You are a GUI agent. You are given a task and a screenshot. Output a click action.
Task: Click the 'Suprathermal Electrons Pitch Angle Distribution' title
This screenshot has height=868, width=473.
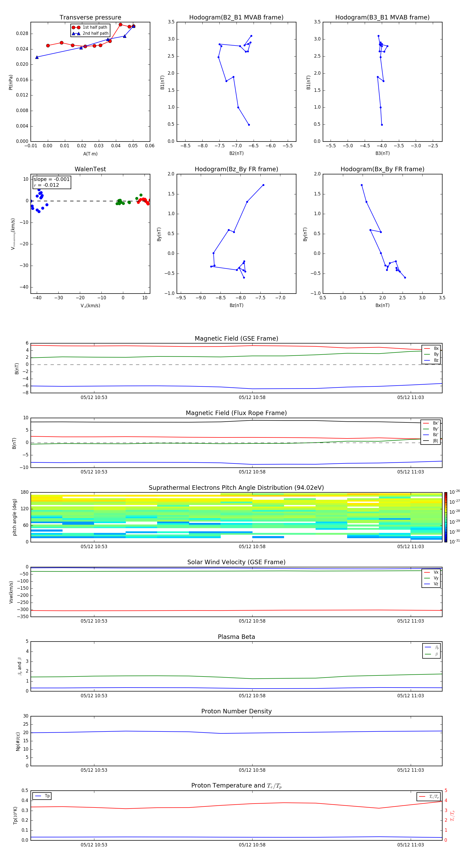(x=236, y=488)
